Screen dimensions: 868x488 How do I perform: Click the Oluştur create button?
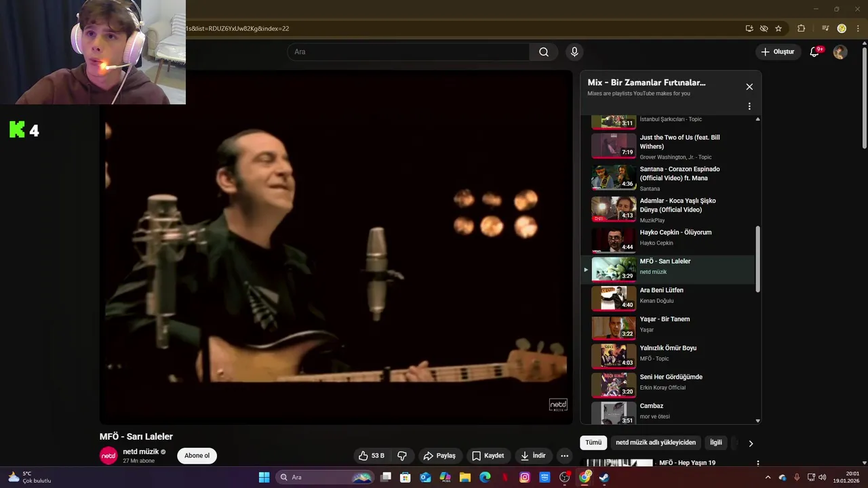click(x=777, y=52)
